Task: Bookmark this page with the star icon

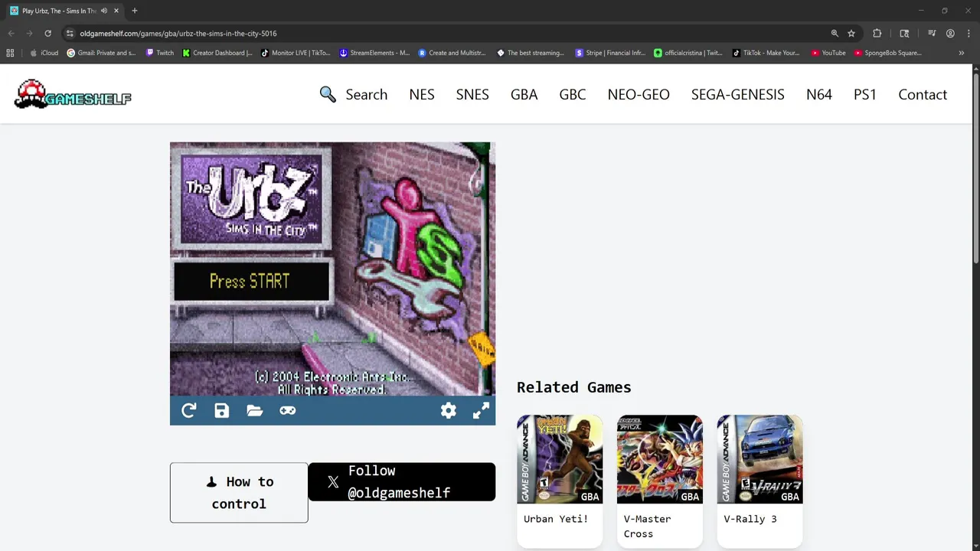Action: click(x=851, y=34)
